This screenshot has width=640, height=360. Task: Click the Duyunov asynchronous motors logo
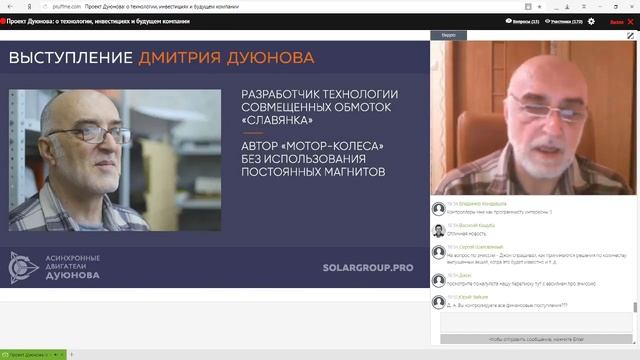click(54, 267)
